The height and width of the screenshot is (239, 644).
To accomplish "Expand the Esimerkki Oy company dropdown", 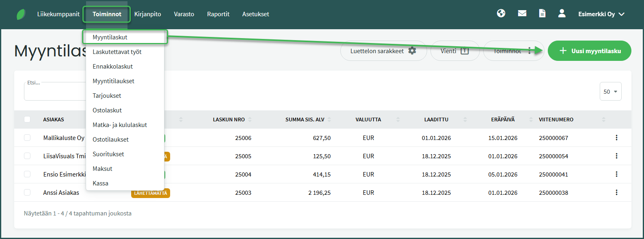I will click(x=601, y=14).
